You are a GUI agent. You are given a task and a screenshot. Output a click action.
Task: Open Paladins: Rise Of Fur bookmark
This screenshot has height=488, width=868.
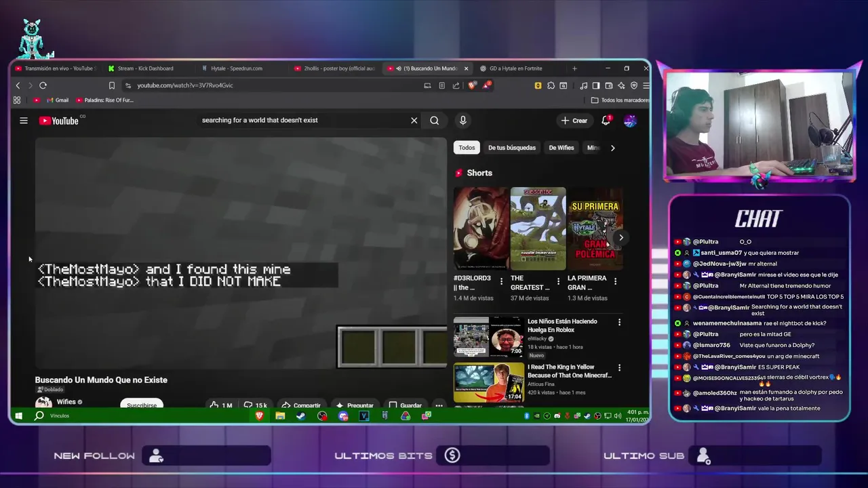pyautogui.click(x=104, y=100)
